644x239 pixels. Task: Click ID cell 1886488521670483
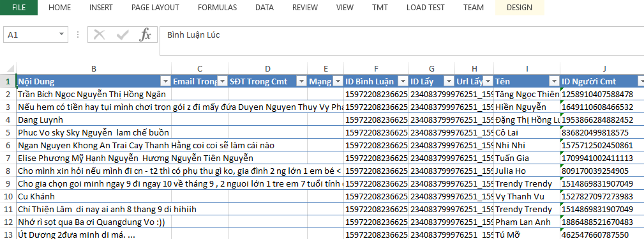[x=602, y=222]
